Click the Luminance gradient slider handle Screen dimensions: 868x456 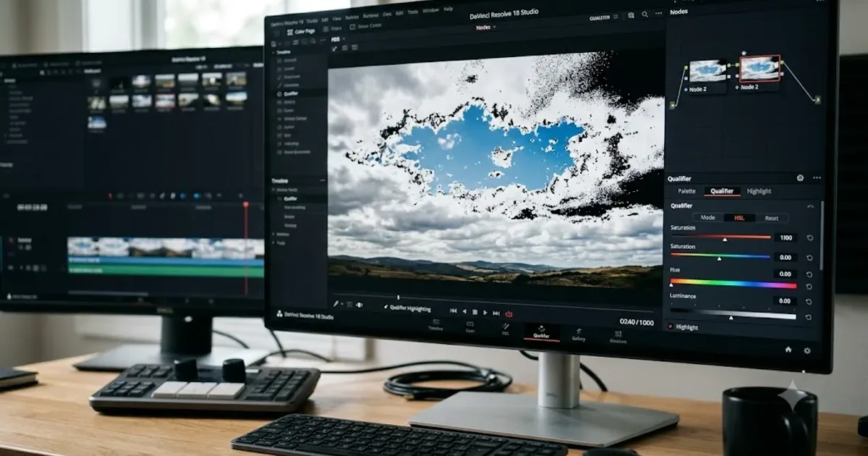pyautogui.click(x=731, y=317)
